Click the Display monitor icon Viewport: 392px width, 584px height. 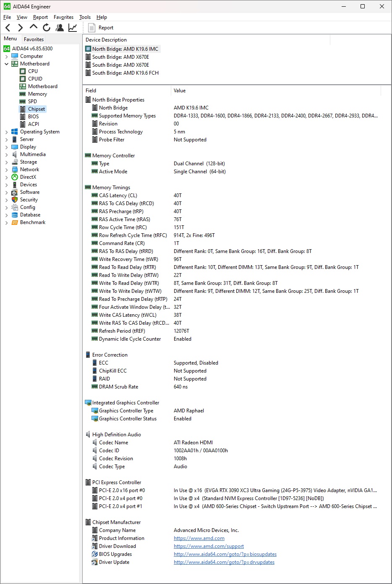tap(15, 147)
